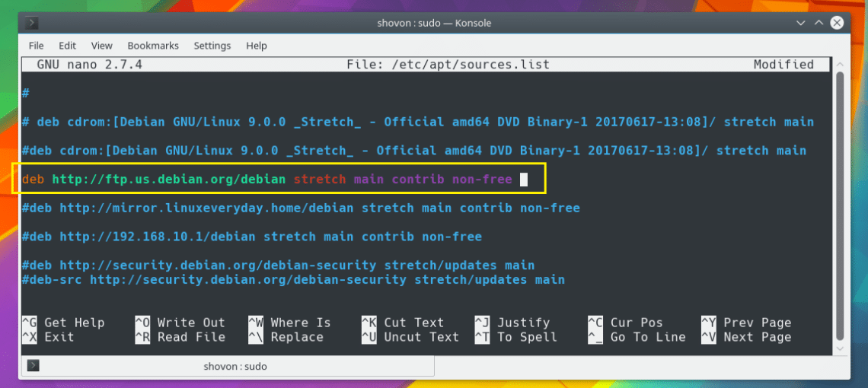Maximize the Konsole window

[819, 23]
